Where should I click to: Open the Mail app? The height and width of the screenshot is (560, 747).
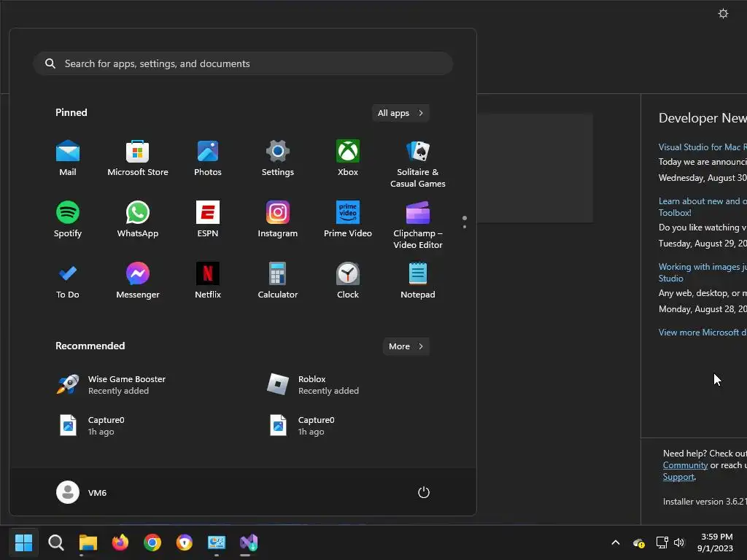(68, 158)
